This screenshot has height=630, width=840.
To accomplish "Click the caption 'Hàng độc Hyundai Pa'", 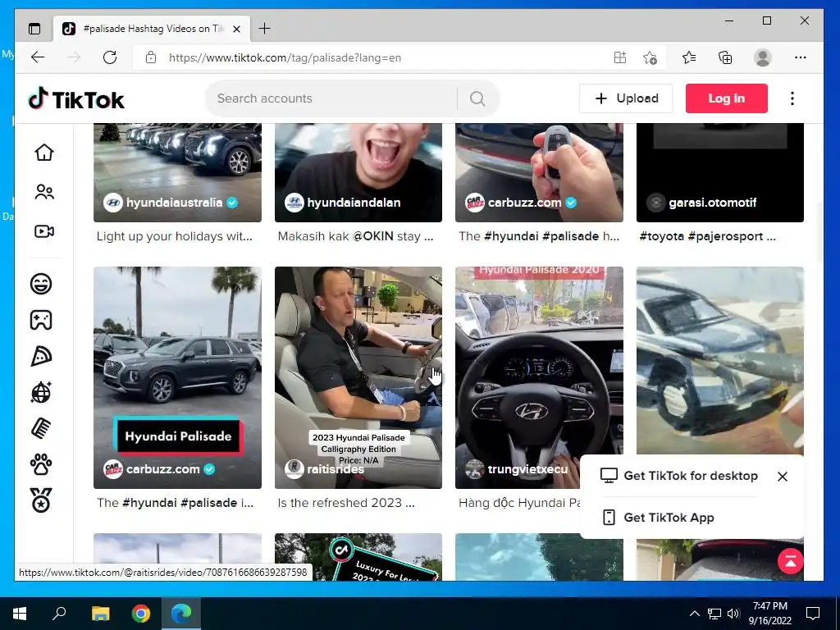I will coord(519,503).
